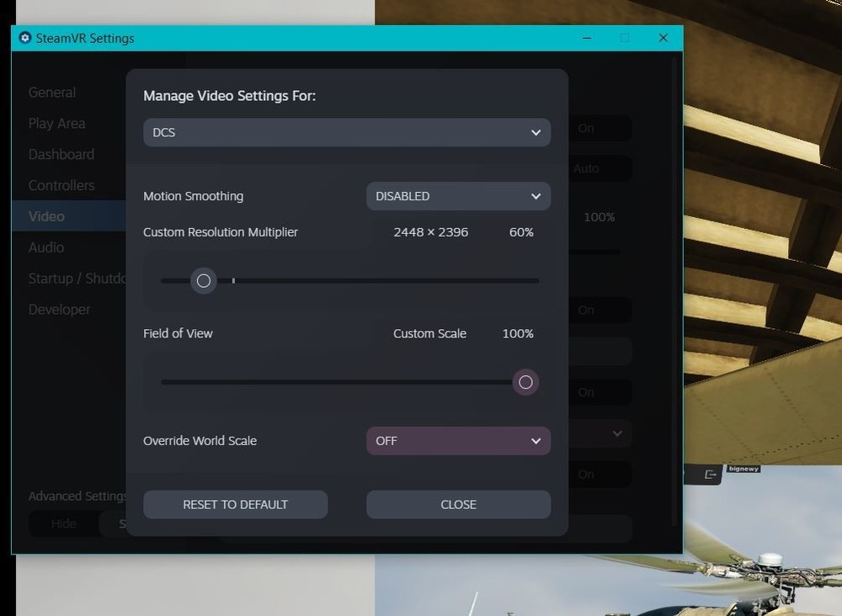Switch to the Controllers settings section
Viewport: 842px width, 616px height.
[61, 185]
